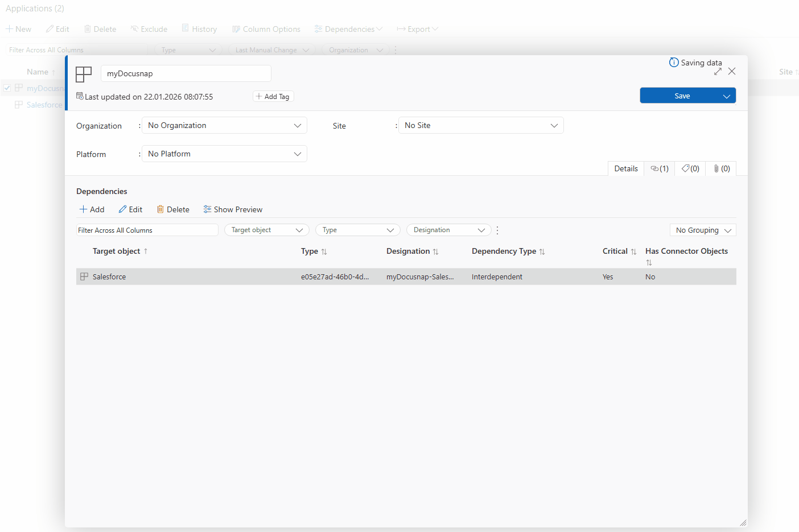
Task: Toggle sorting on the Dependency Type column
Action: click(541, 251)
